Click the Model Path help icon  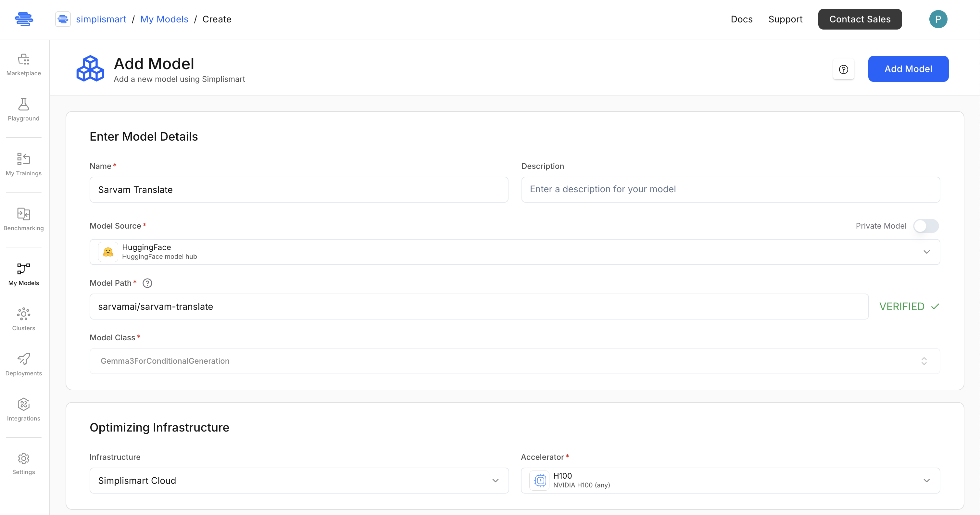coord(147,283)
